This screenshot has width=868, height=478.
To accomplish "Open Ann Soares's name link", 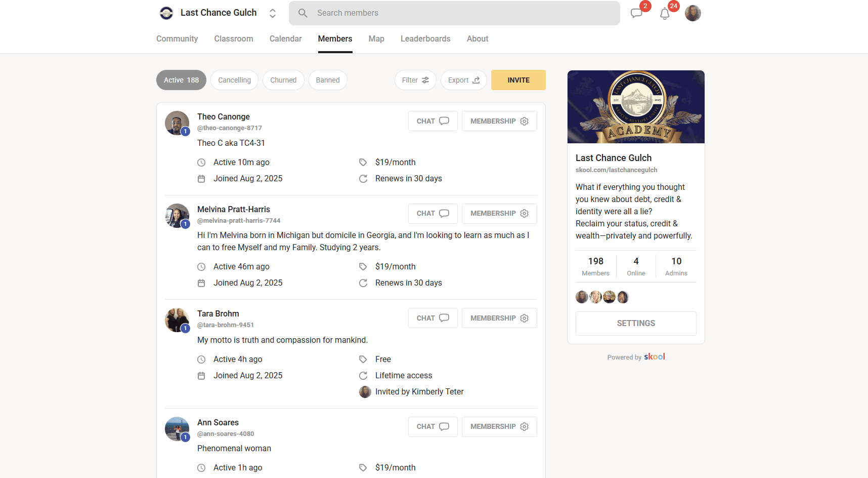I will [218, 423].
